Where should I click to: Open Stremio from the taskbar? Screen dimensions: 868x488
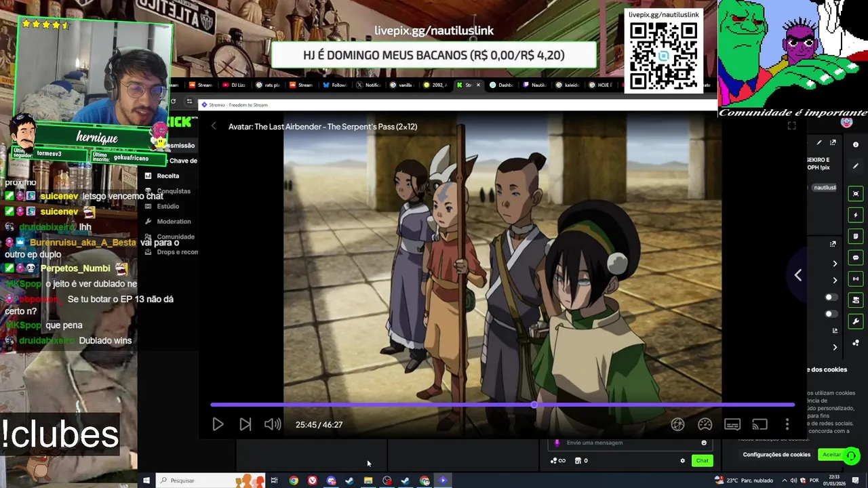tap(443, 481)
